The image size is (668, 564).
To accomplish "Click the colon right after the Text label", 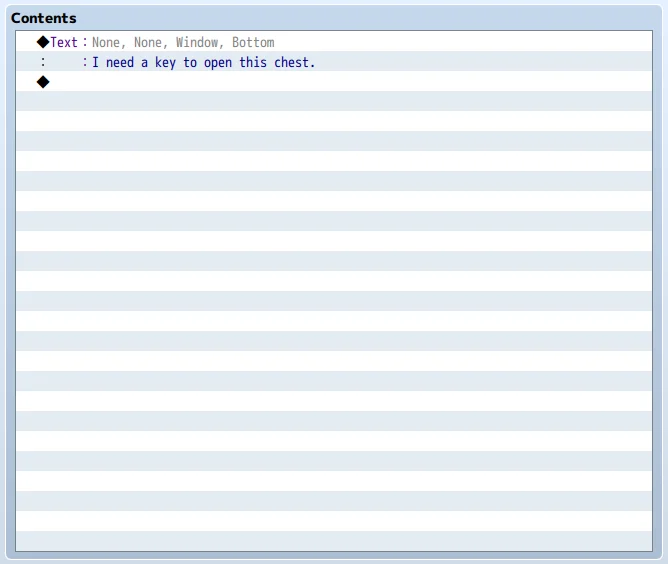I will pyautogui.click(x=84, y=42).
